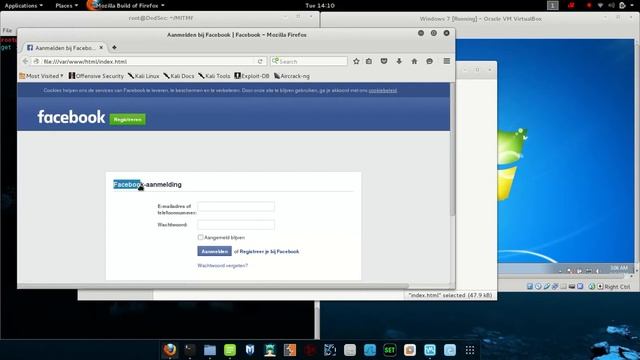Click the Firefox horizontal scrollbar

coord(213,286)
